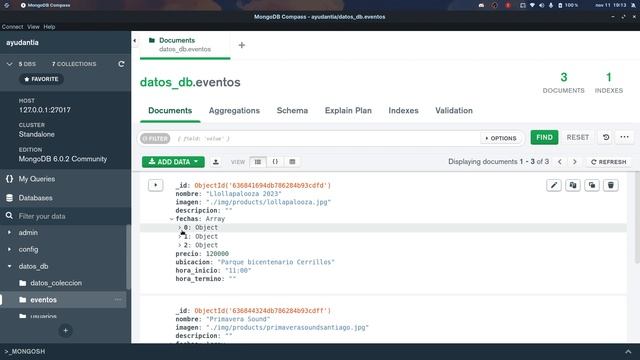Click the MongoDB Compass taskbar entry
This screenshot has height=360, width=640.
pyautogui.click(x=45, y=5)
